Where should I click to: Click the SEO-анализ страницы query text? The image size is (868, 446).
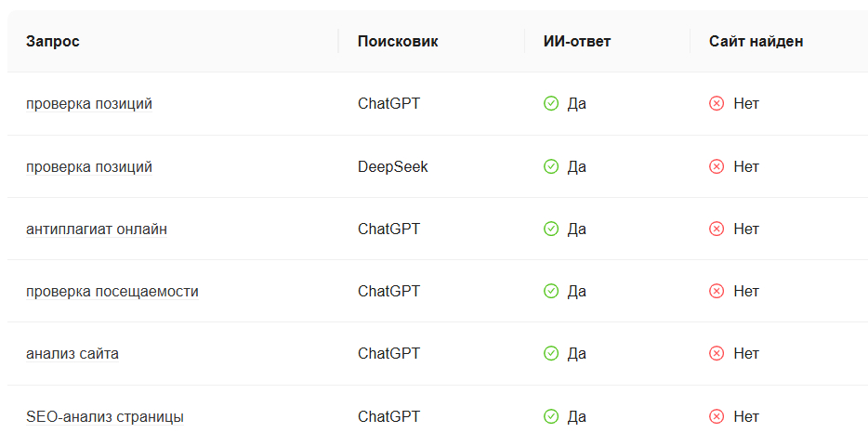click(x=105, y=416)
